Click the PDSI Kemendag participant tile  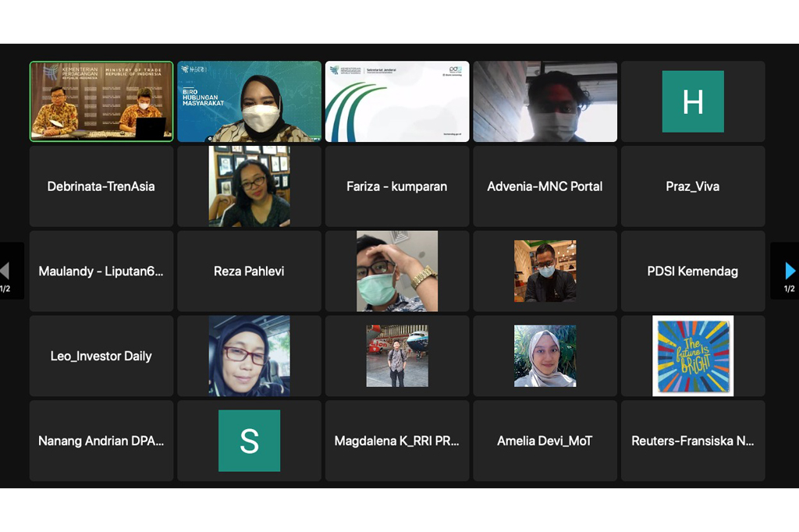693,271
